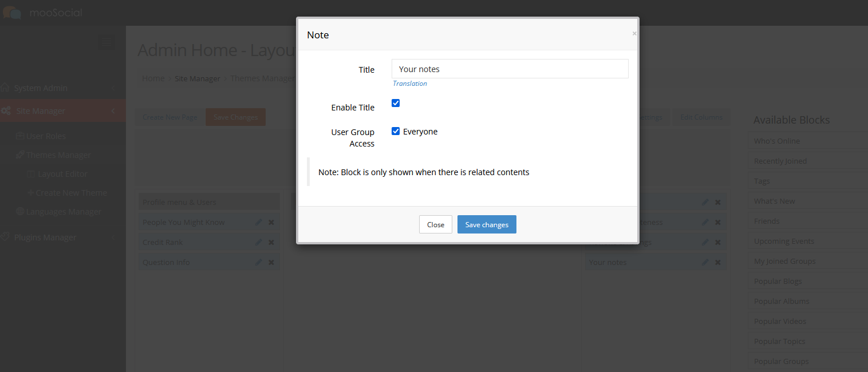Click the Create New Page button
The image size is (868, 372).
tap(170, 117)
